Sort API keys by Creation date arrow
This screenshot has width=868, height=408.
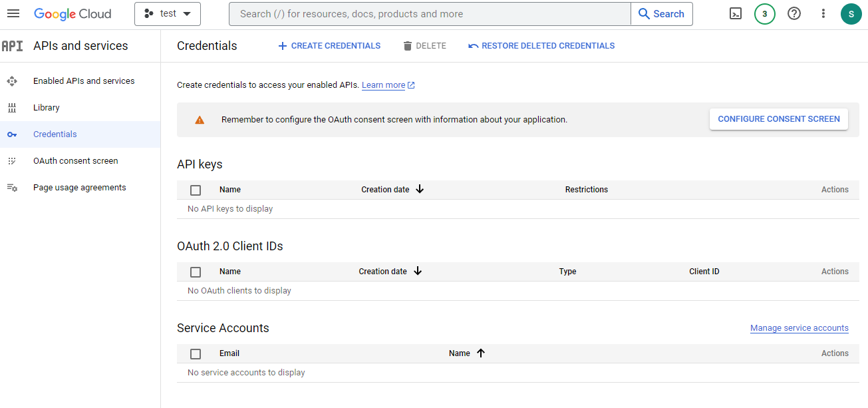point(420,189)
